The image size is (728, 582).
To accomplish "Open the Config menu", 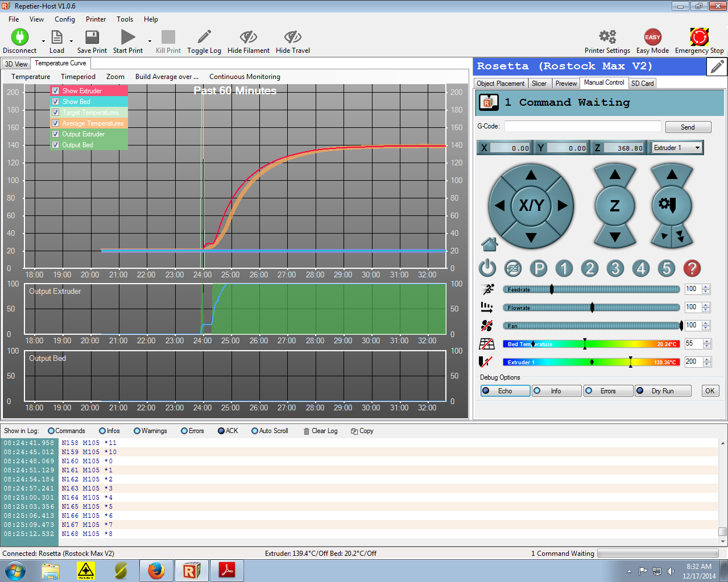I will point(64,19).
